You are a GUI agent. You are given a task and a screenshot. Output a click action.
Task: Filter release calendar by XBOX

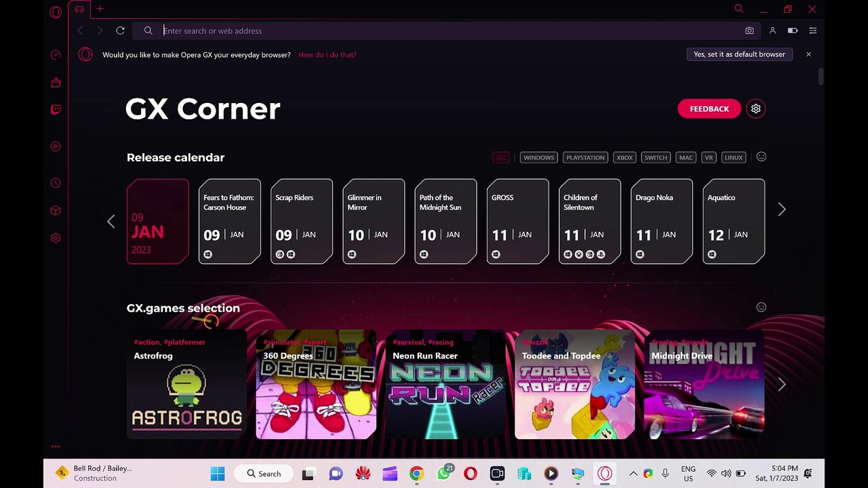625,157
